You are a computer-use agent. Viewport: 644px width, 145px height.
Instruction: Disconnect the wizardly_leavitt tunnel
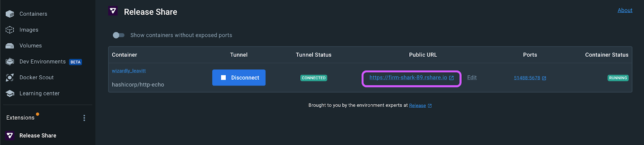click(x=239, y=78)
